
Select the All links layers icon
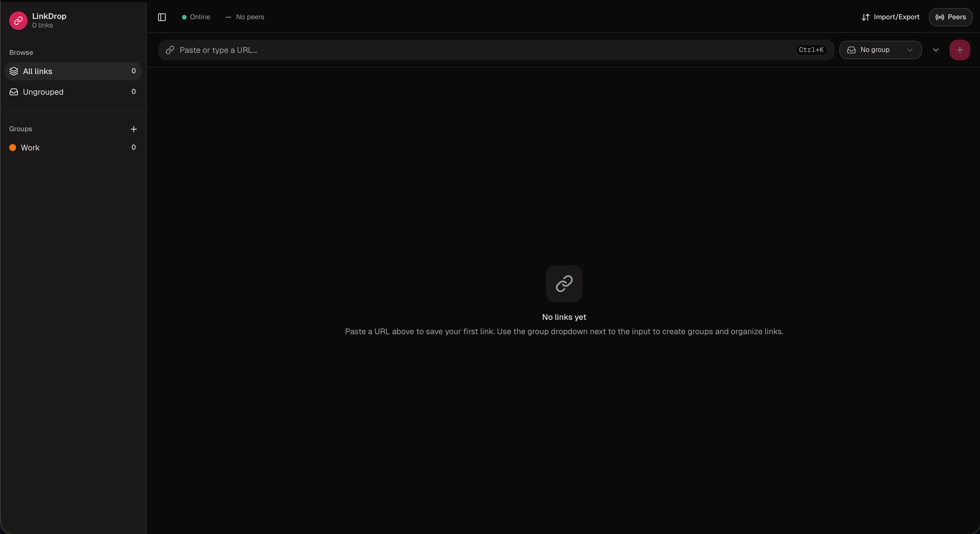tap(14, 71)
